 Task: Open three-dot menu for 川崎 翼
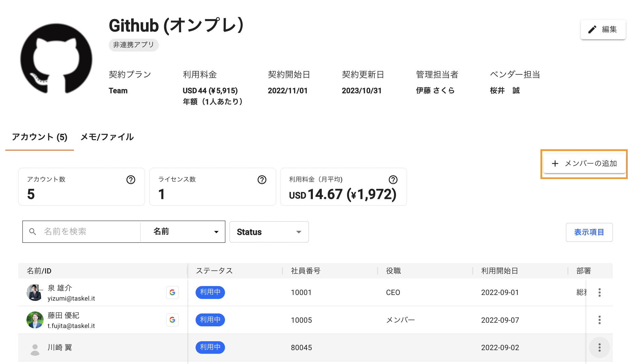[x=599, y=347]
